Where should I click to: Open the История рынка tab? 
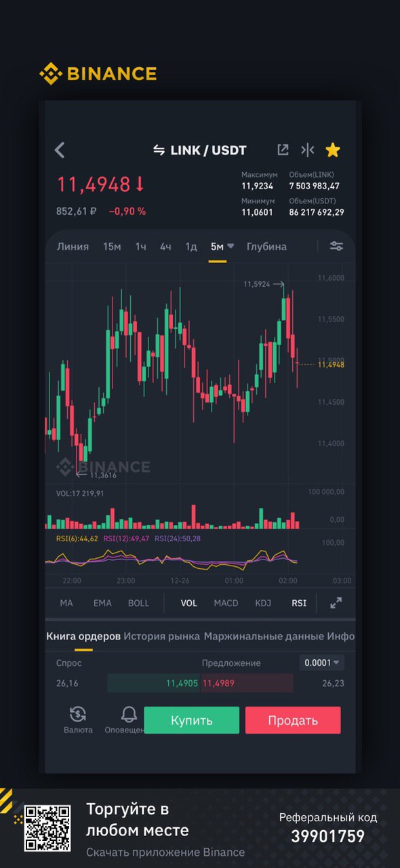point(161,636)
